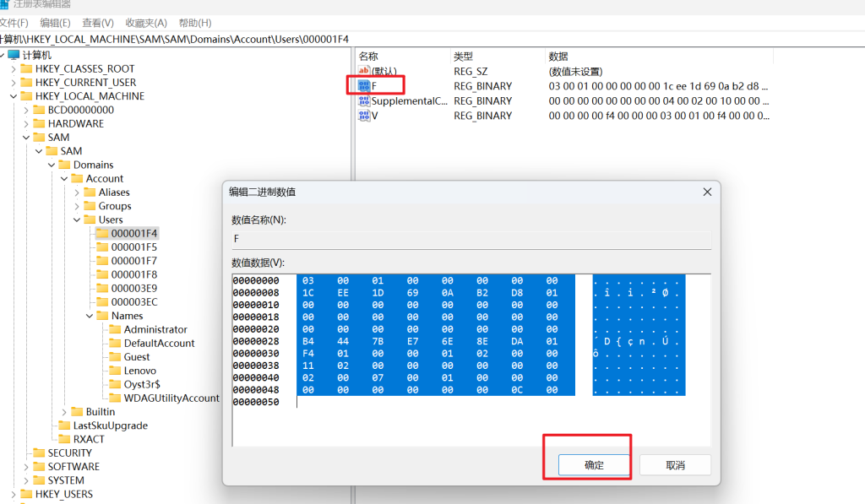Click the computer icon at tree root
The image size is (865, 504).
(14, 55)
